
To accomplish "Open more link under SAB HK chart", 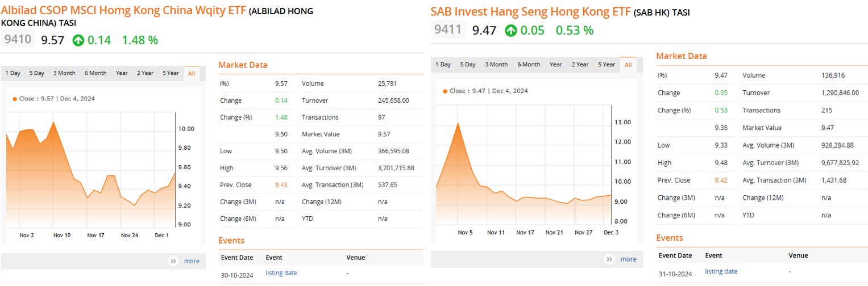I will (x=628, y=259).
